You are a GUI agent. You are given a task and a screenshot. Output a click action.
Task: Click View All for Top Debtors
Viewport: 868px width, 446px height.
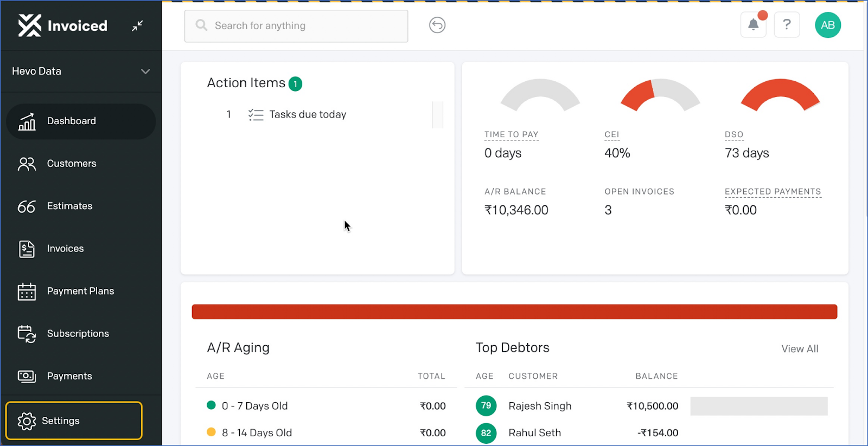point(799,349)
